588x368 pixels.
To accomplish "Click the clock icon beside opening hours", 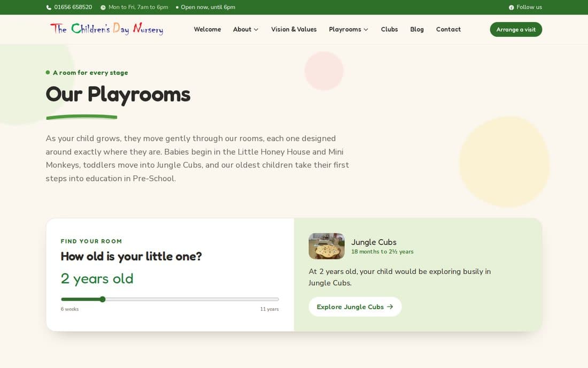I will coord(103,7).
